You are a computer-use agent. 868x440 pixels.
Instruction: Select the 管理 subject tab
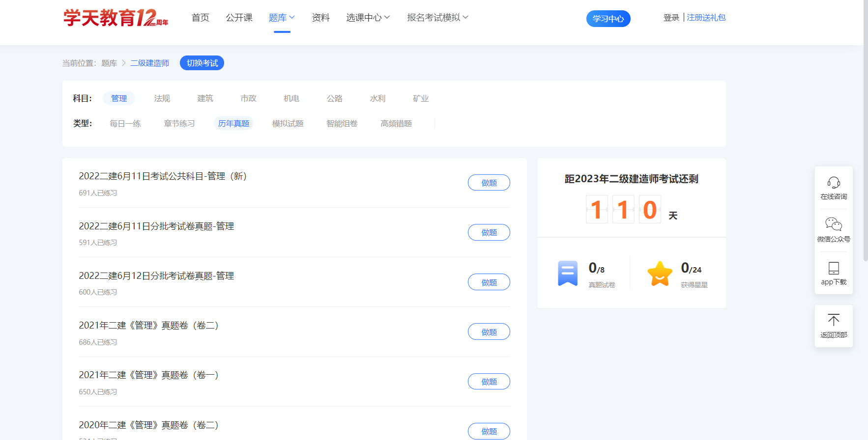coord(119,98)
